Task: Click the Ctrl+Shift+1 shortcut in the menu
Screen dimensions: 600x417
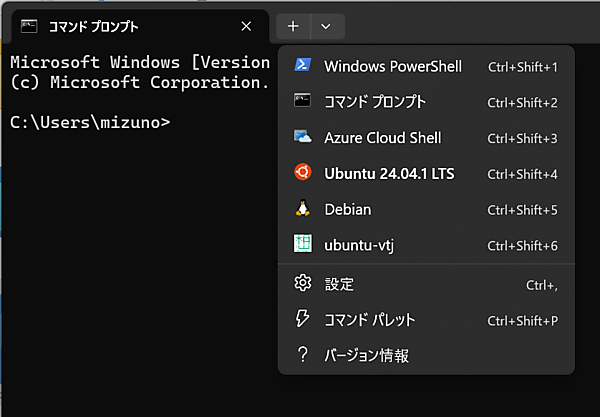Action: (522, 67)
